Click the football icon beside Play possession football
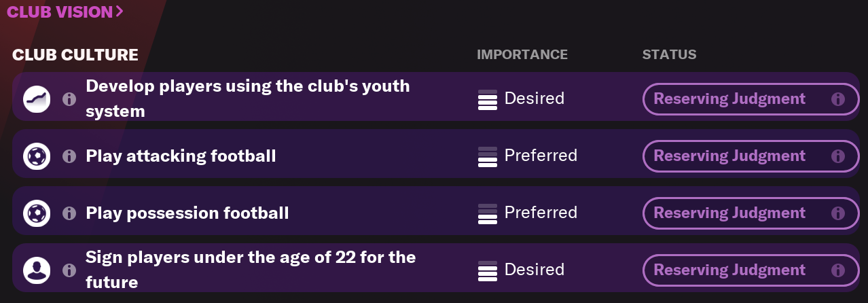 pyautogui.click(x=36, y=213)
